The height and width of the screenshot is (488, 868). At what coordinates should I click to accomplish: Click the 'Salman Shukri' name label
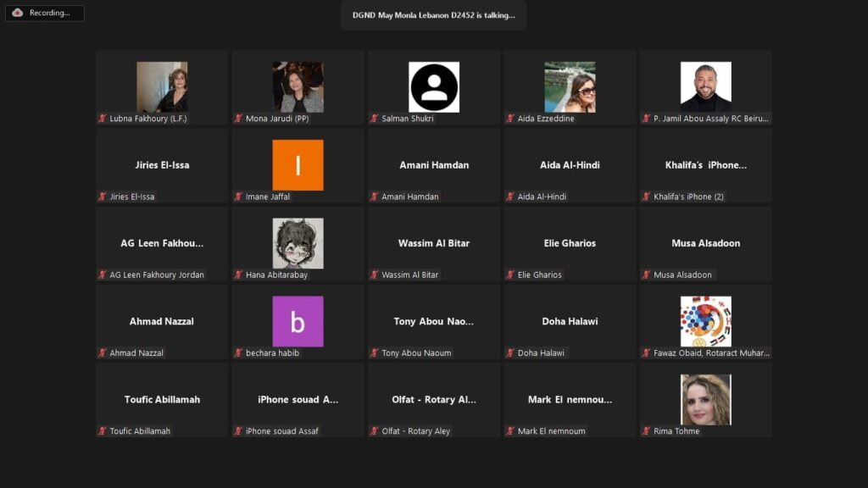pyautogui.click(x=408, y=119)
